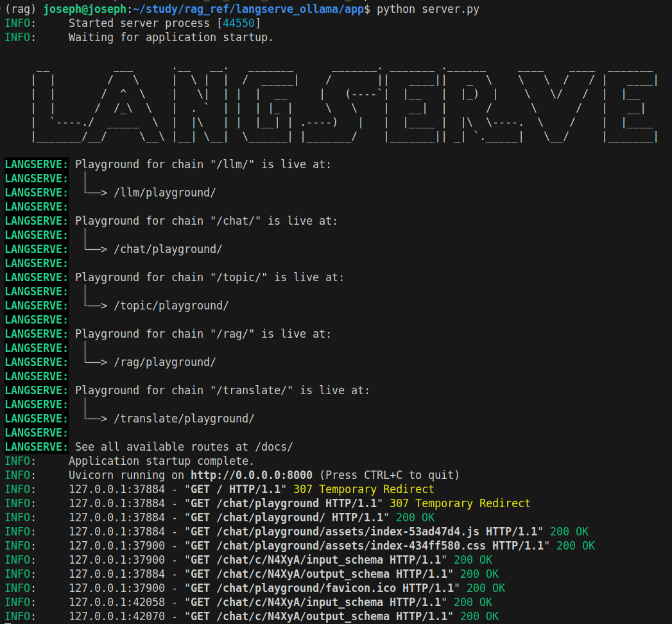This screenshot has width=672, height=624.
Task: Click '307 Temporary Redirect' for /chat/playground
Action: [460, 503]
